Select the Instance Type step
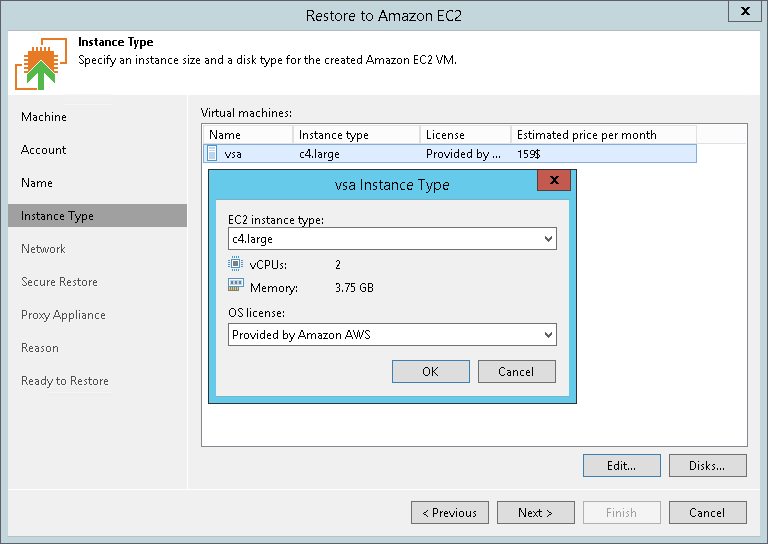The image size is (768, 544). click(58, 216)
